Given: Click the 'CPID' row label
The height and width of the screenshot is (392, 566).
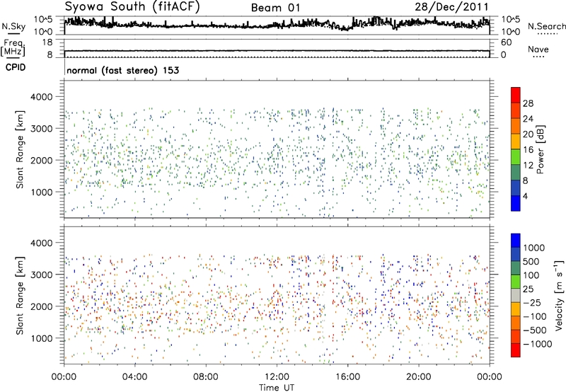Looking at the screenshot, I should (16, 67).
